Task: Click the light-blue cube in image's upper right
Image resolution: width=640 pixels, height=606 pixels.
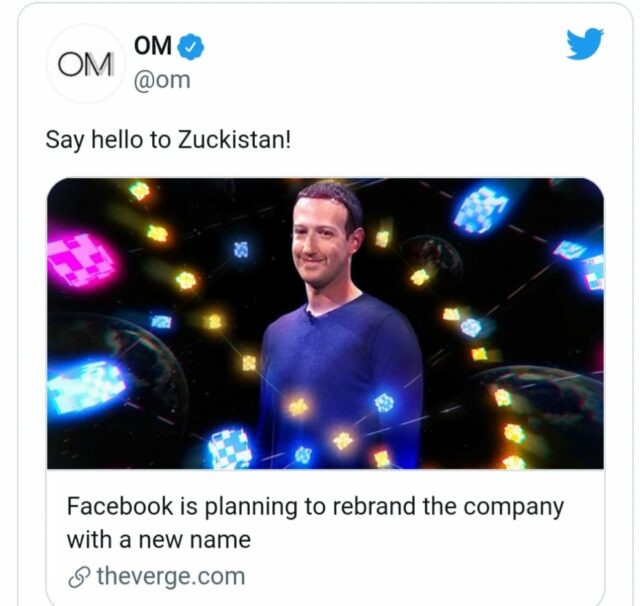Action: point(481,209)
